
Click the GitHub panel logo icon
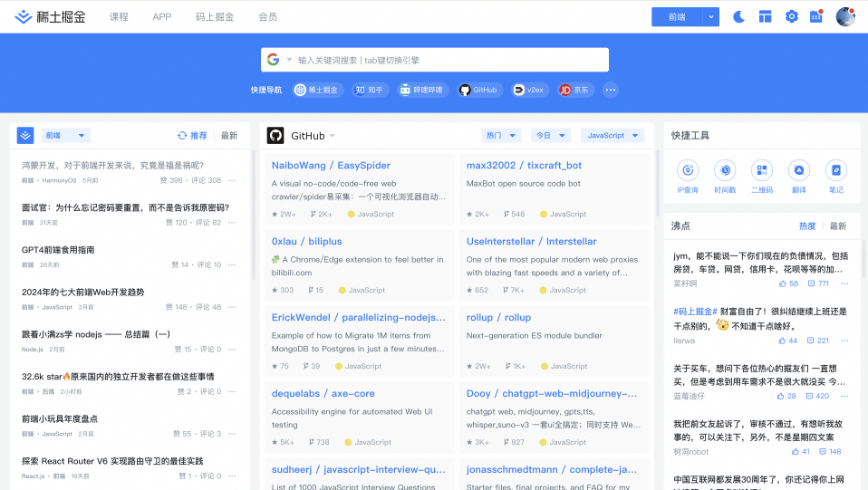275,135
